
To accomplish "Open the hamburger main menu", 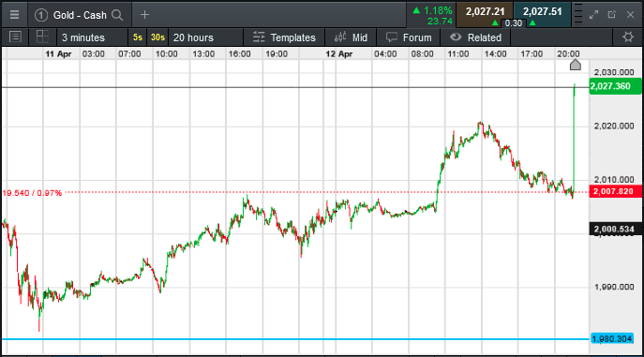I will coord(14,15).
